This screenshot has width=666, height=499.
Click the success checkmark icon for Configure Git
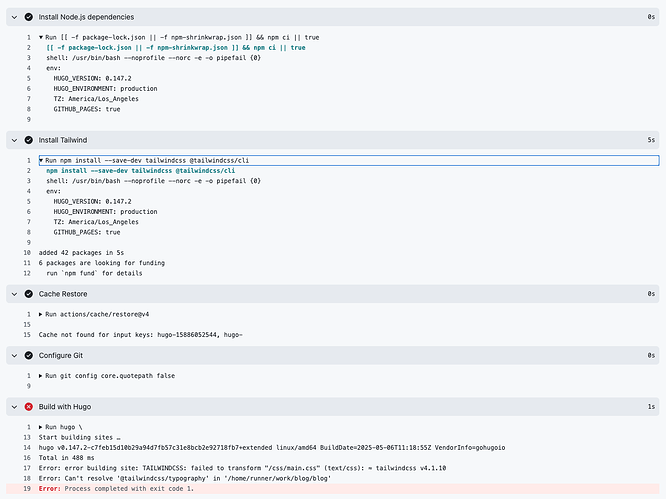pos(28,355)
